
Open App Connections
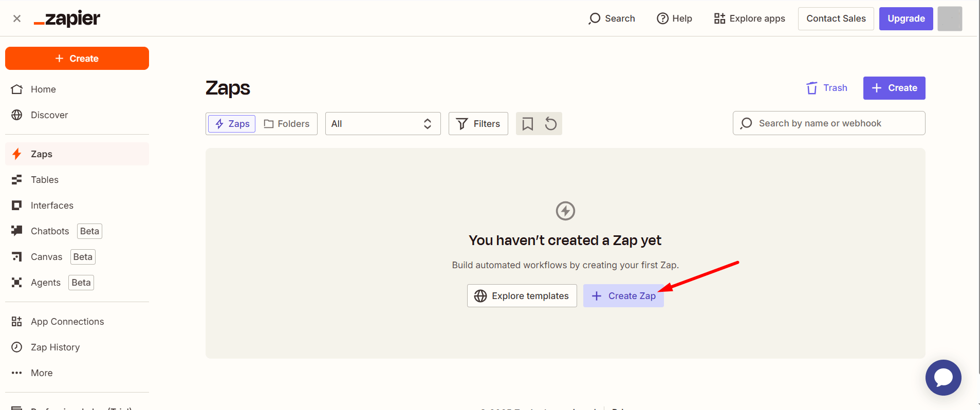77,322
